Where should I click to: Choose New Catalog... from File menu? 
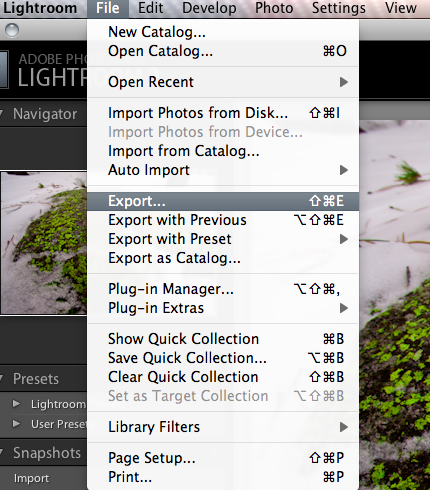coord(223,32)
